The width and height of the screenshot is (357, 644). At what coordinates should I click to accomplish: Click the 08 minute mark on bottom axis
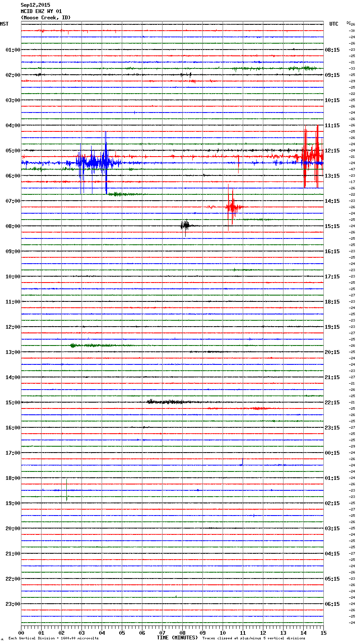point(182,633)
